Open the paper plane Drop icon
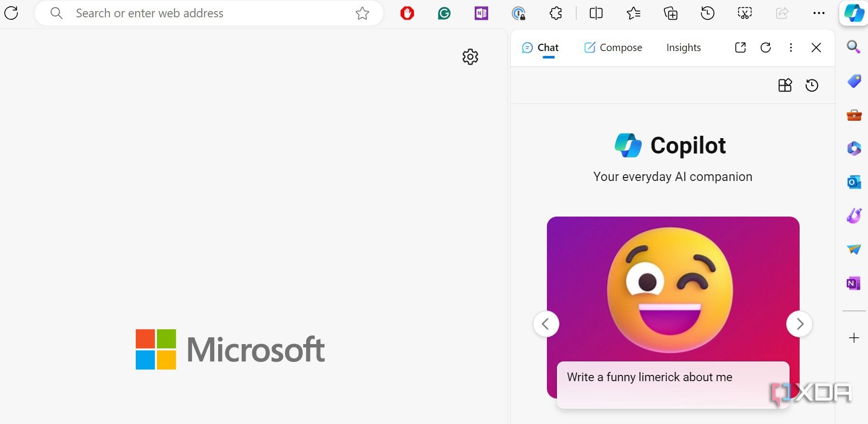868x424 pixels. coord(854,249)
